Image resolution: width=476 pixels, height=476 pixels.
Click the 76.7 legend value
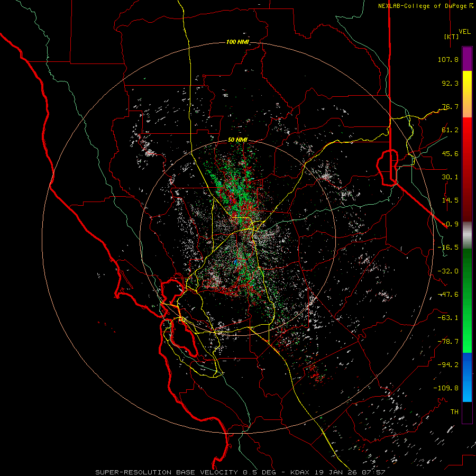coord(450,106)
